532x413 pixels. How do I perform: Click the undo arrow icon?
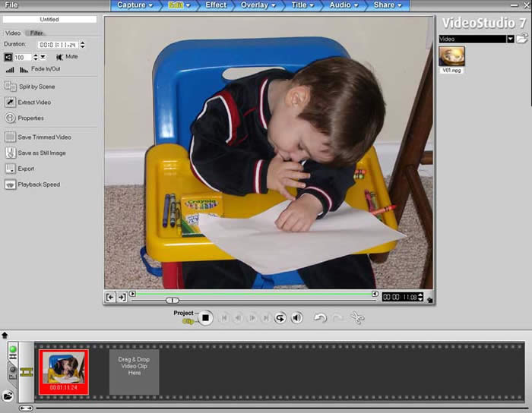pyautogui.click(x=320, y=318)
